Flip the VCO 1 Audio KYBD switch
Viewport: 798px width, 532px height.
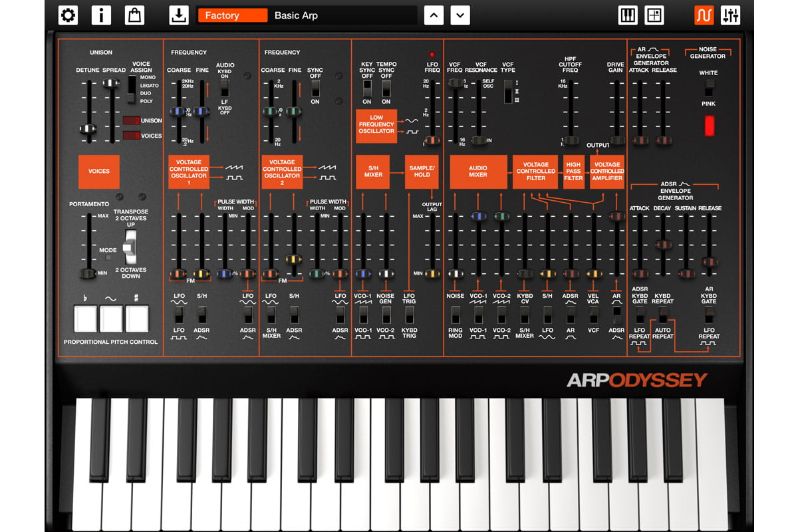(225, 89)
